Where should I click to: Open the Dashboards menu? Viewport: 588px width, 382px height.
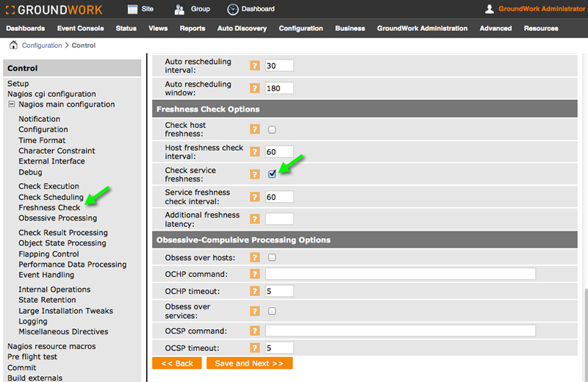coord(26,29)
